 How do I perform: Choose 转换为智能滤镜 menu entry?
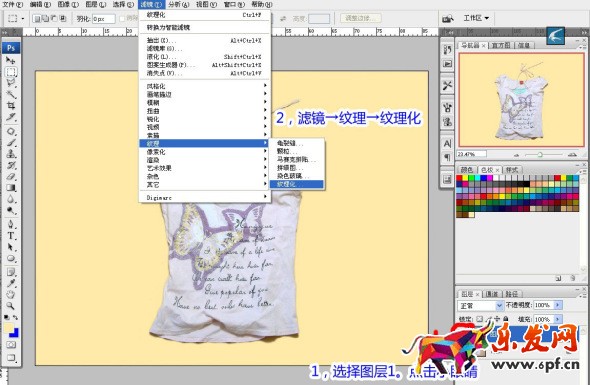[205, 27]
